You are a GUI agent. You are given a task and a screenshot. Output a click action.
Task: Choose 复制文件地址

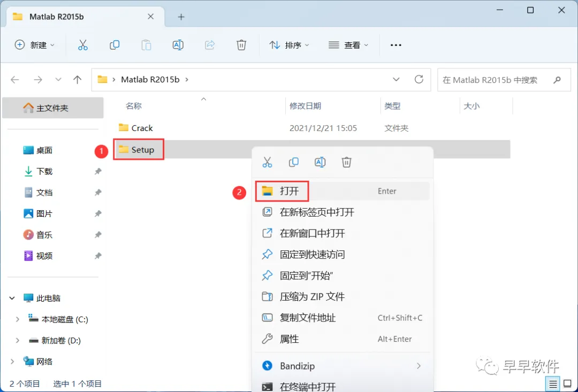pyautogui.click(x=343, y=318)
